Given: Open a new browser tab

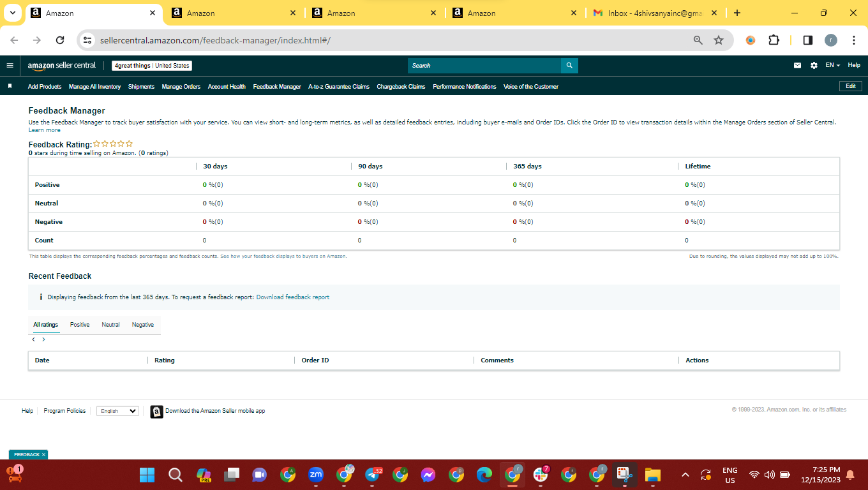Looking at the screenshot, I should (737, 13).
